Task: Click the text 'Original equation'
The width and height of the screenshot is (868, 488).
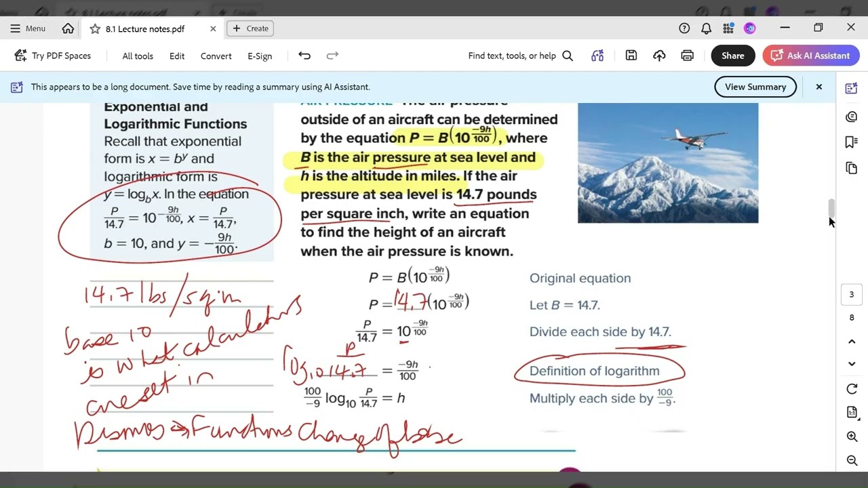Action: [580, 278]
